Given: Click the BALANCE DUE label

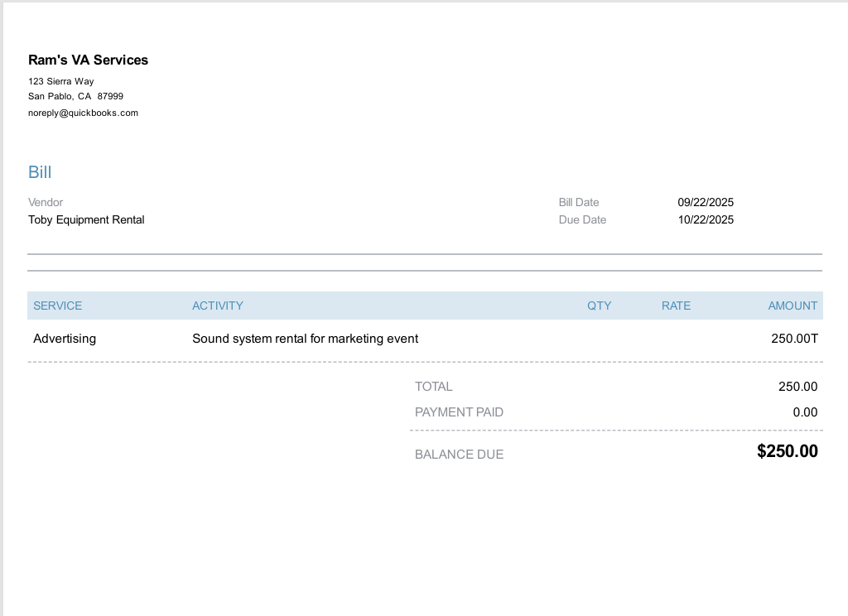Looking at the screenshot, I should [x=459, y=455].
